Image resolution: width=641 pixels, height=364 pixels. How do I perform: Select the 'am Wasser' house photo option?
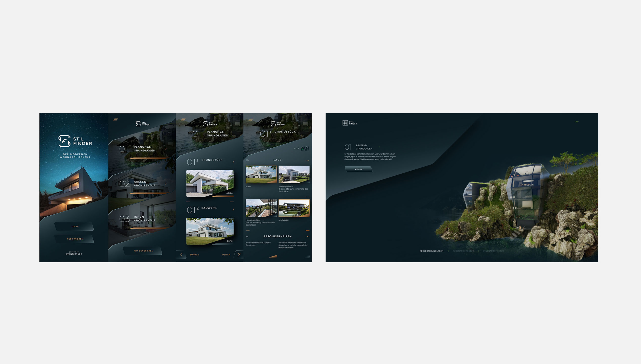[x=294, y=208]
